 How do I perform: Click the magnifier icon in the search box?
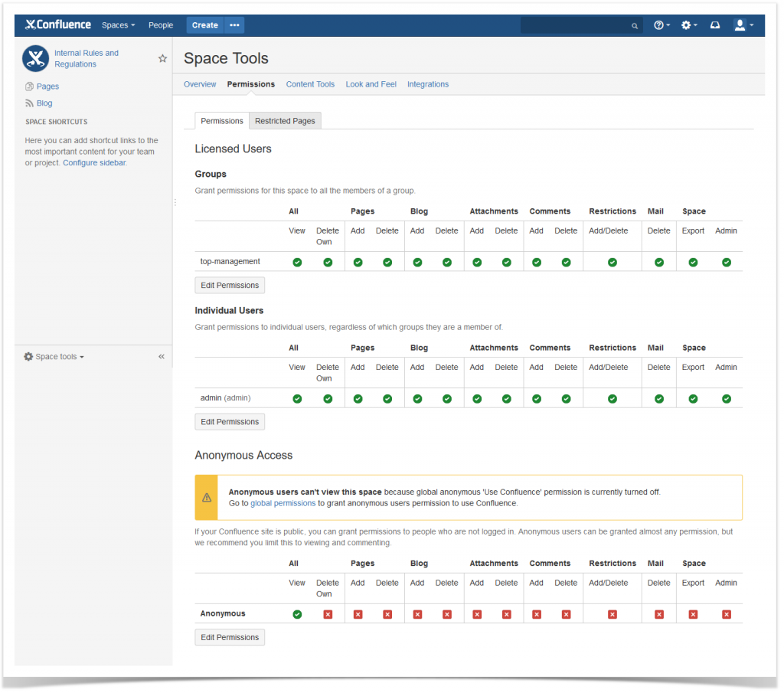[x=635, y=26]
